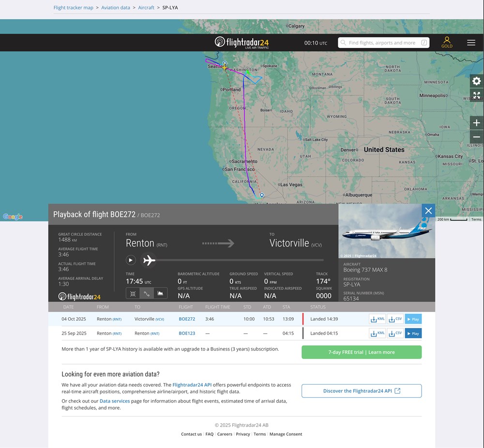This screenshot has width=484, height=448.
Task: Download CSV for the BOE123 flight
Action: [395, 333]
